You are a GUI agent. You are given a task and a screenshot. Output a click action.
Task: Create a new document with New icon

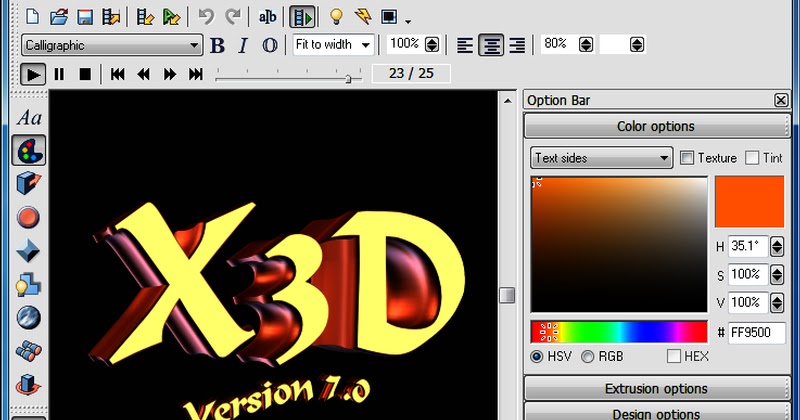[x=32, y=17]
